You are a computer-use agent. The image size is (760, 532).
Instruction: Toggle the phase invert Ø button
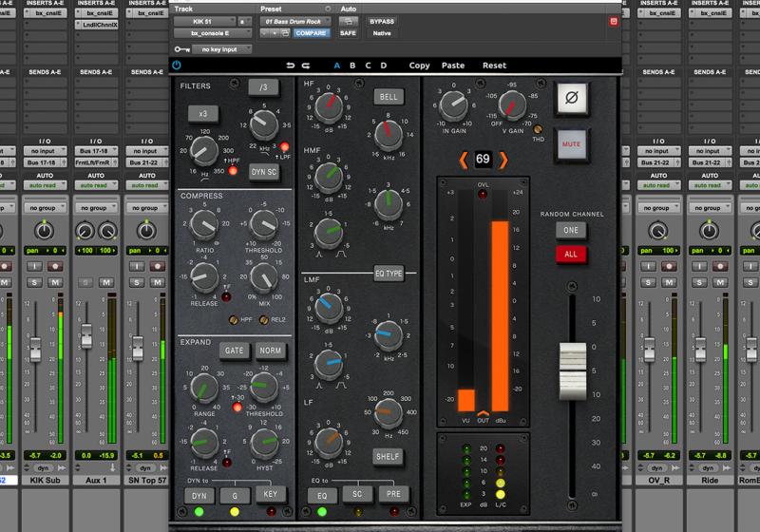[x=572, y=99]
